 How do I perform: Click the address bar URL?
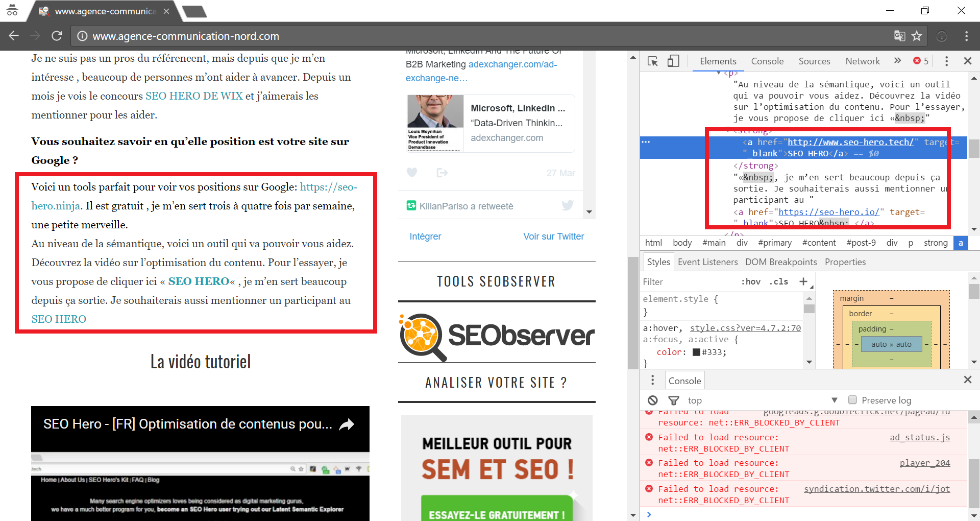click(186, 36)
